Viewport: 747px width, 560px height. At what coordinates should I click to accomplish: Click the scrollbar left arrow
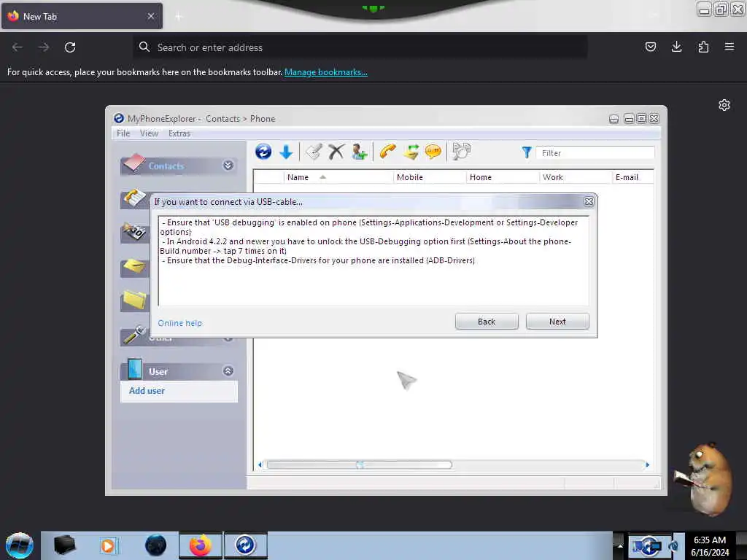260,464
